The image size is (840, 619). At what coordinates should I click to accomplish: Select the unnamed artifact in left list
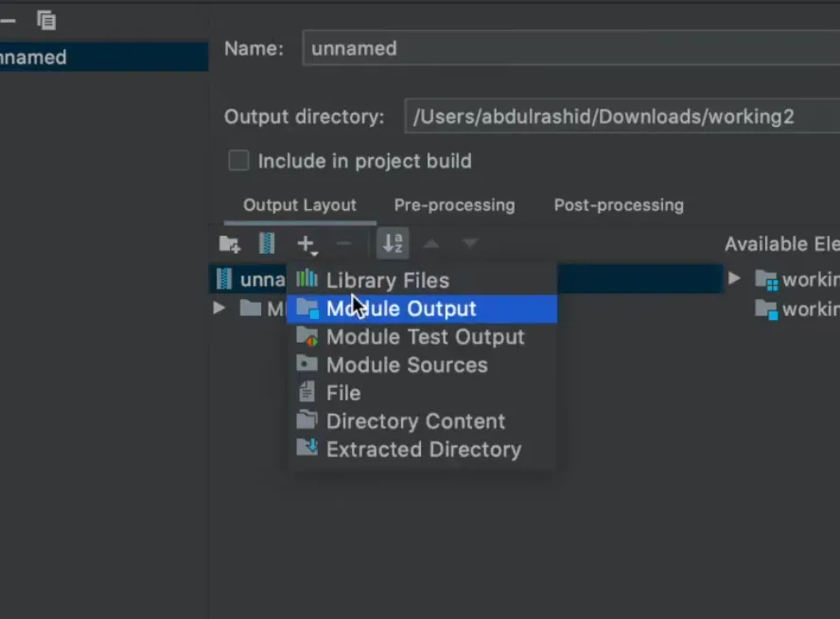pos(104,57)
